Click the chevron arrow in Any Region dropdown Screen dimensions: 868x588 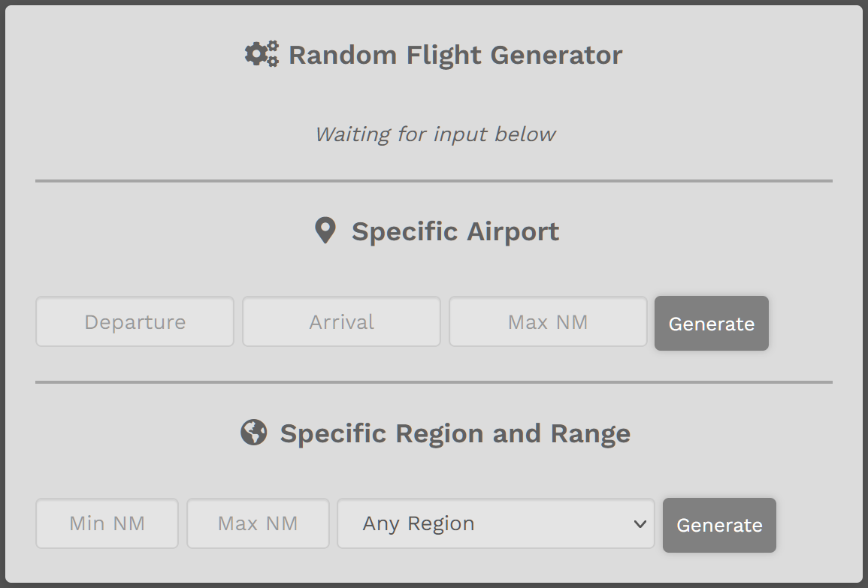tap(640, 523)
